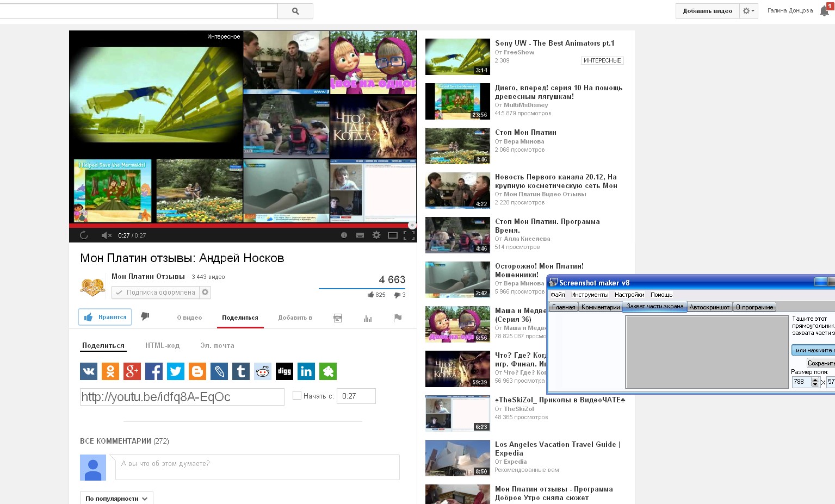Expand the По популярности sort dropdown
This screenshot has width=835, height=504.
pos(116,498)
